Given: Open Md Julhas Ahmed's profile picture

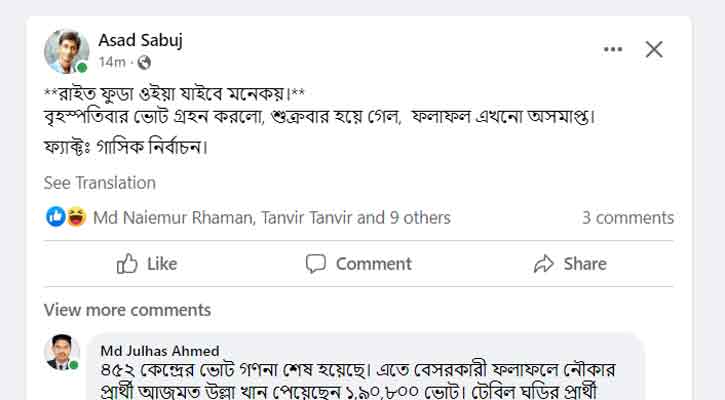Looking at the screenshot, I should 62,353.
